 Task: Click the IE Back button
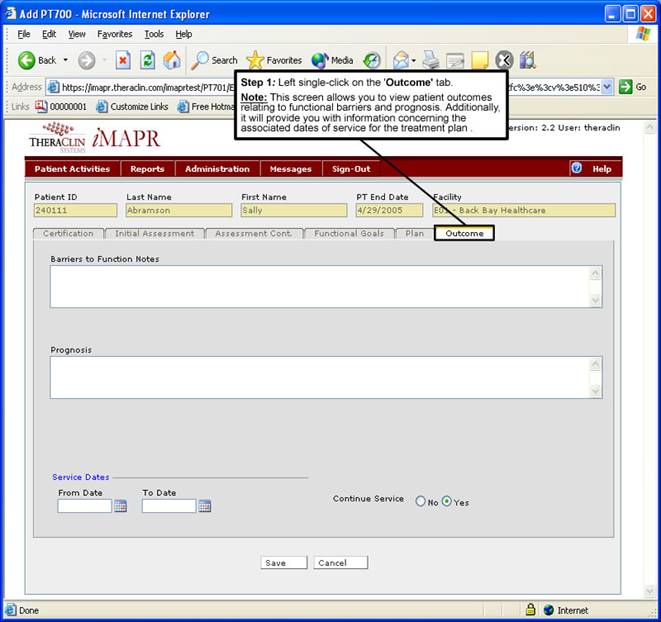[36, 60]
